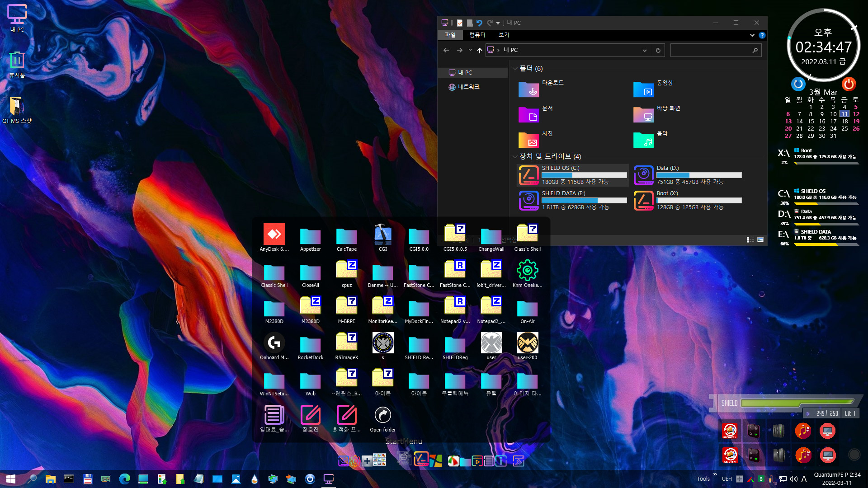The height and width of the screenshot is (488, 868).
Task: Open the 컴퓨터 ribbon tab
Action: click(x=477, y=35)
